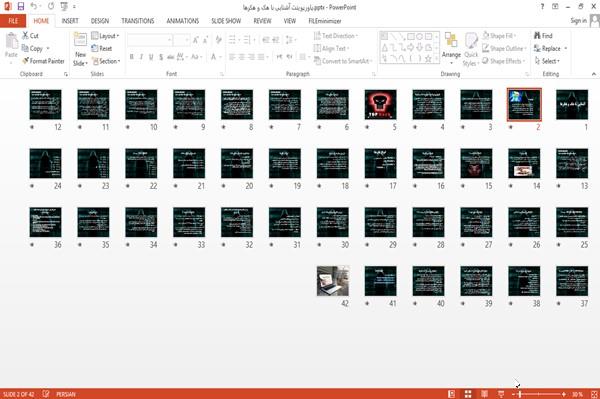Click the Find binoculars button
The height and width of the screenshot is (399, 600).
tap(543, 36)
